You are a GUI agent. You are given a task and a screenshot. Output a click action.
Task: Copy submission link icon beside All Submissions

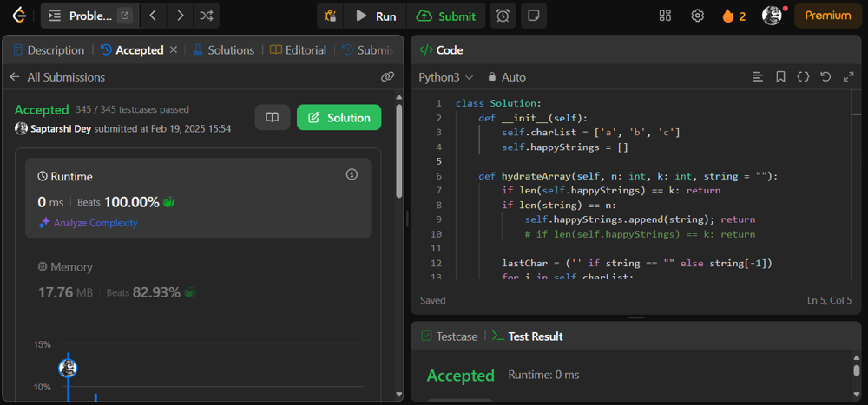click(387, 77)
